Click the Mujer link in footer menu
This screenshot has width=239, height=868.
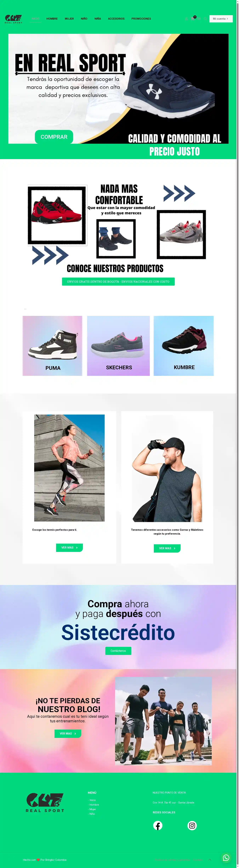tap(92, 809)
